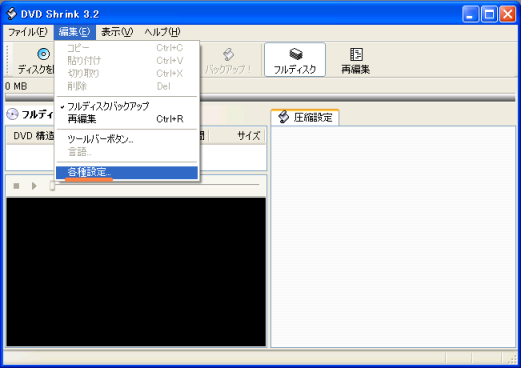Maximize the DVD Shrink window
521x368 pixels.
pos(489,14)
